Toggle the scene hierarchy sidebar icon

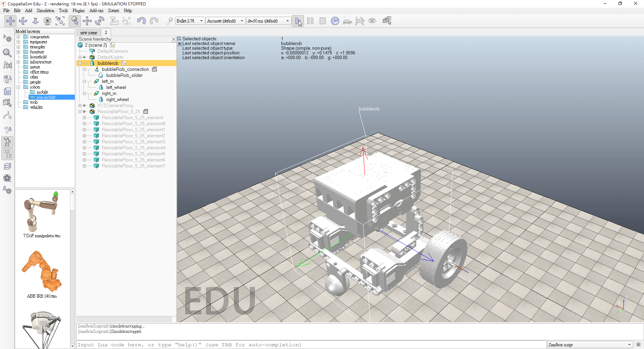(x=7, y=154)
